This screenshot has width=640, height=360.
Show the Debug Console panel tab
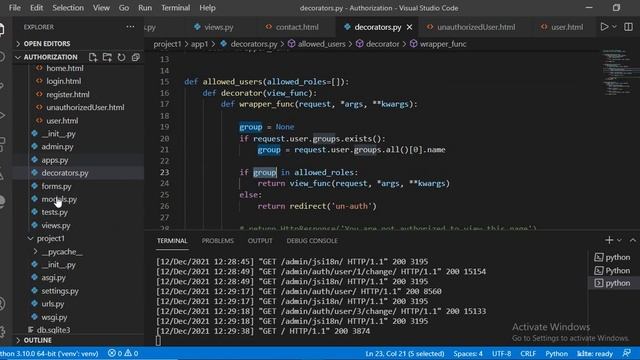(x=312, y=241)
